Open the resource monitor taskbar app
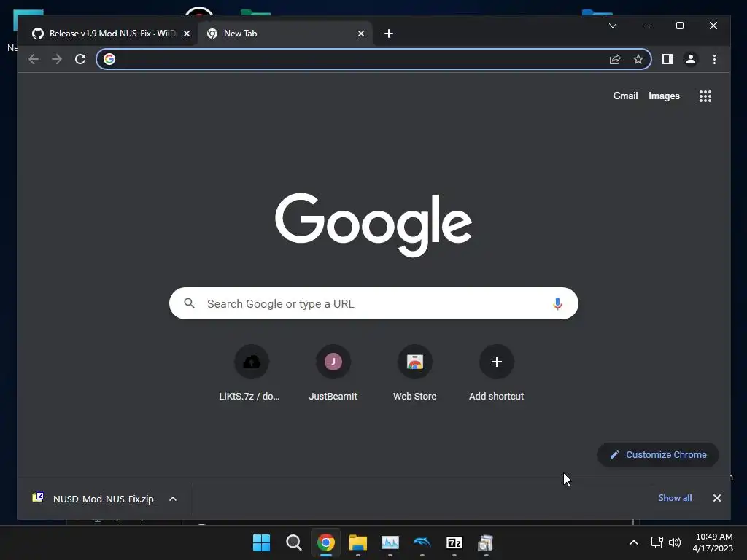Viewport: 747px width, 560px height. tap(390, 542)
